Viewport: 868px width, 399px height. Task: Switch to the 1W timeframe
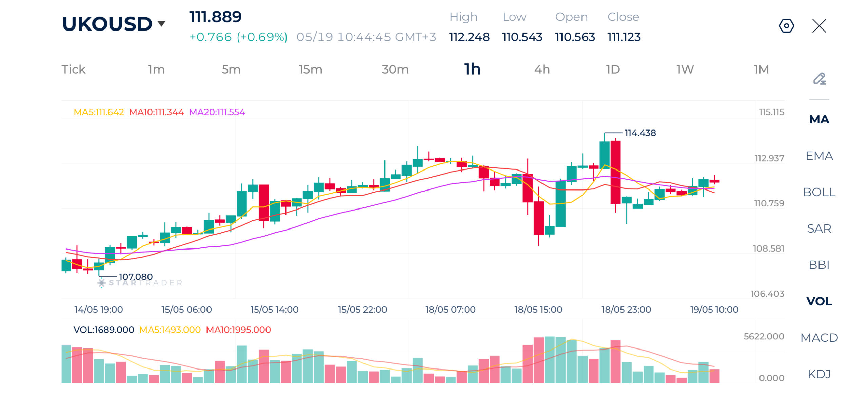(x=685, y=69)
